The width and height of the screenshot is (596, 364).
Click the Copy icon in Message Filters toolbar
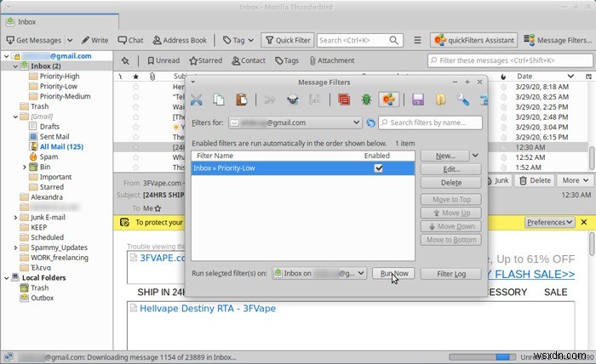coord(219,100)
